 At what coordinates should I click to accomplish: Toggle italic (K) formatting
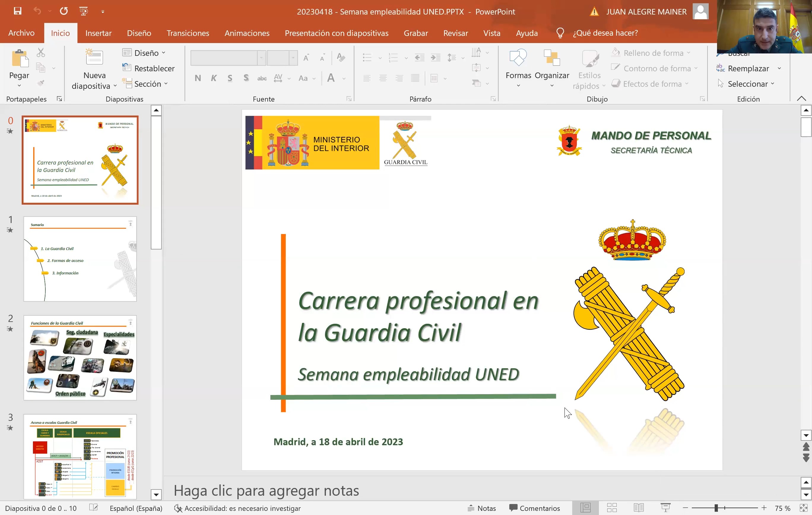[x=214, y=78]
